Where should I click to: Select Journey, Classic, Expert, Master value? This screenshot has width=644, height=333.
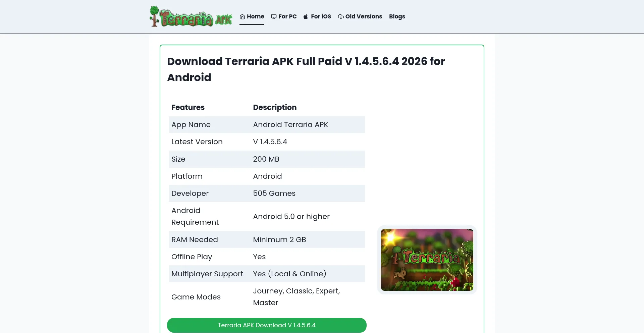pos(297,297)
